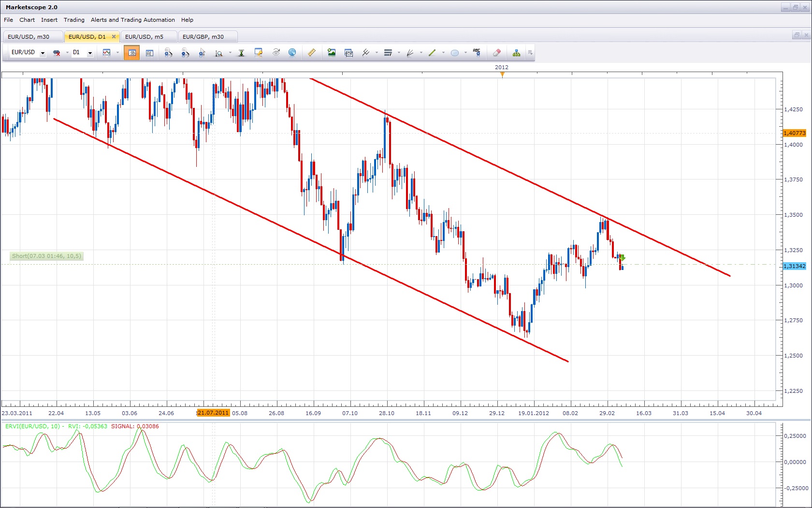Select the eraser tool
Viewport: 812px width, 508px height.
496,53
